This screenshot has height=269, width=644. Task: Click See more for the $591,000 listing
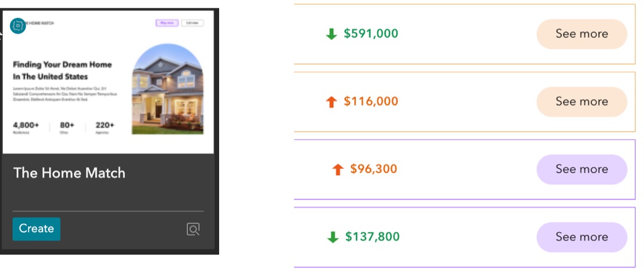(581, 34)
